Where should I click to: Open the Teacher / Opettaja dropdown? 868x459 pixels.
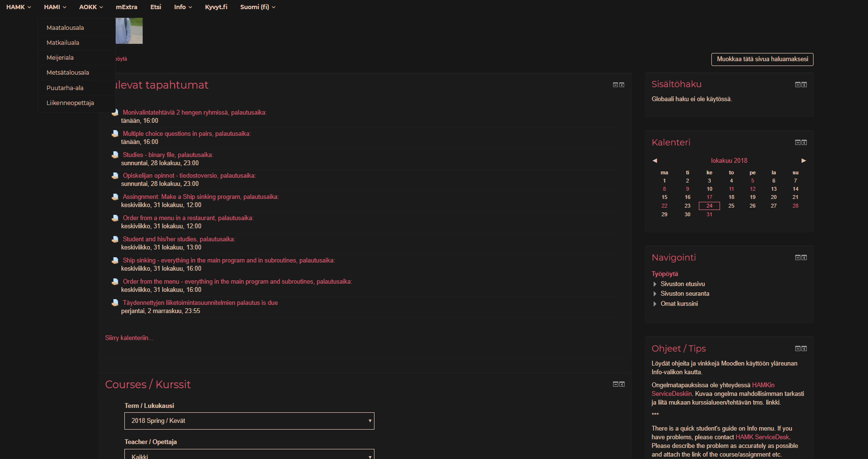(x=249, y=455)
